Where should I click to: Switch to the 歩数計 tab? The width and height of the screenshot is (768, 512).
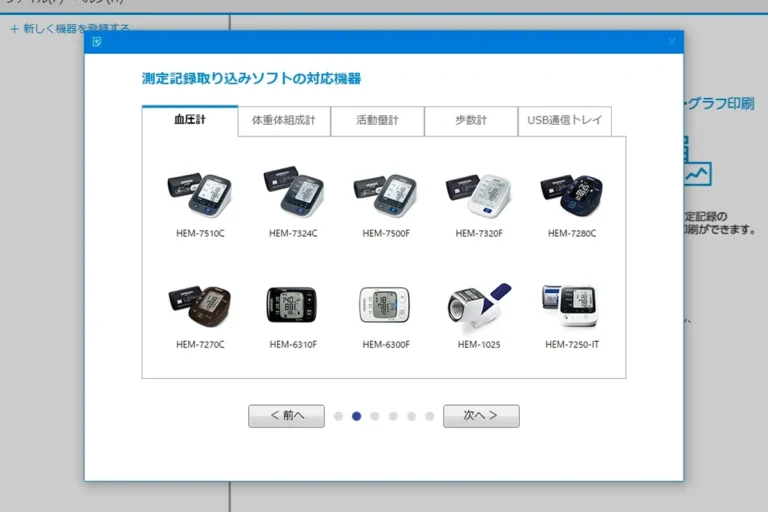point(471,121)
